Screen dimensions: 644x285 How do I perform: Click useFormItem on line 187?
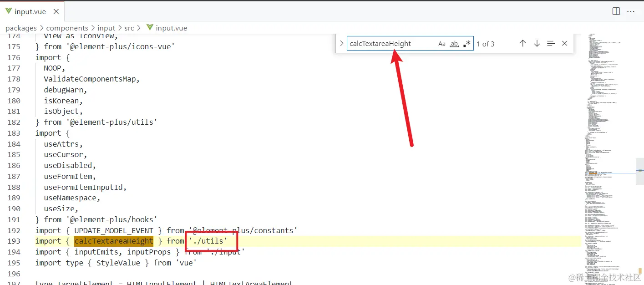tap(68, 176)
